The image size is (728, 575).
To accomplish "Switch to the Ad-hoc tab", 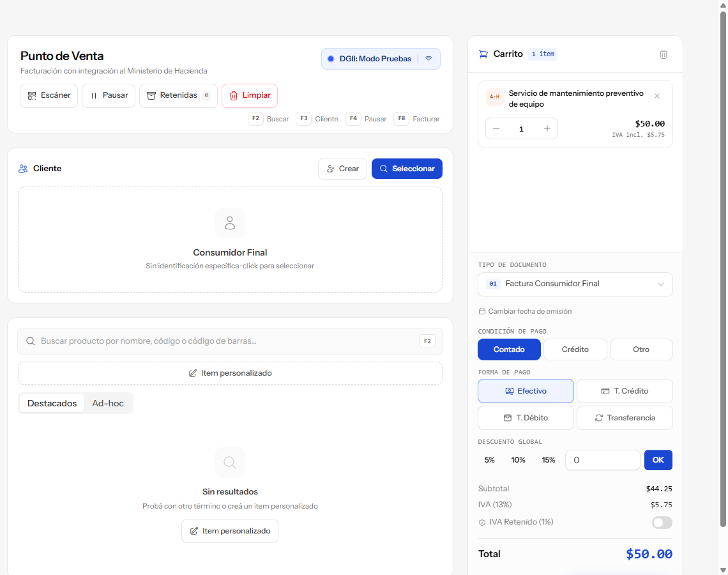I will point(108,403).
